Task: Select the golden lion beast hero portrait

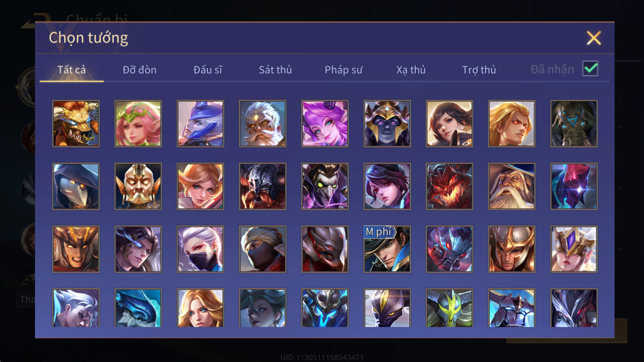Action: coord(76,124)
